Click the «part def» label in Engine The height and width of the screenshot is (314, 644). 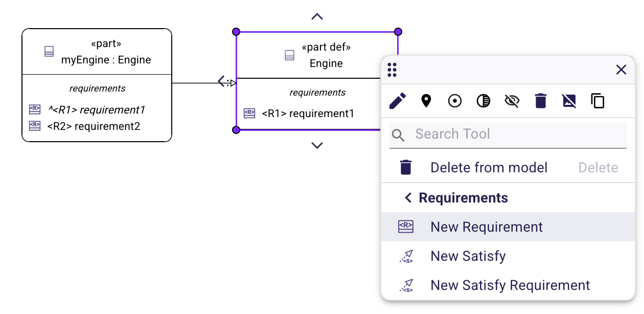pos(326,48)
